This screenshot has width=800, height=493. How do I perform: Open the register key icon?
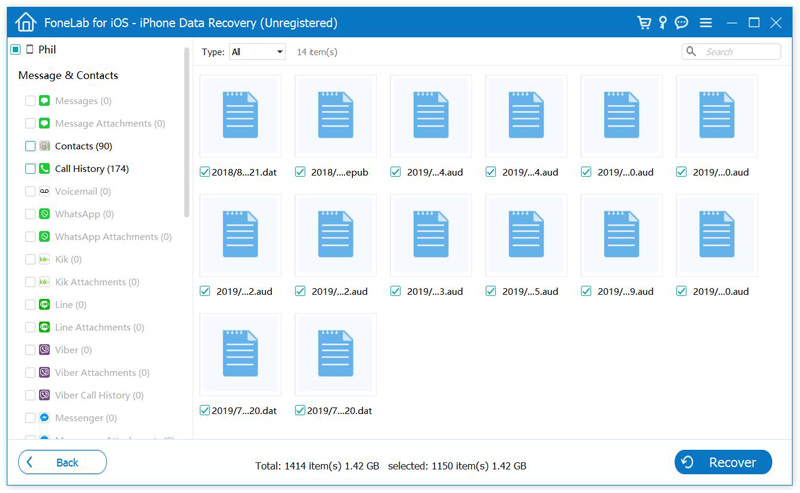tap(663, 22)
